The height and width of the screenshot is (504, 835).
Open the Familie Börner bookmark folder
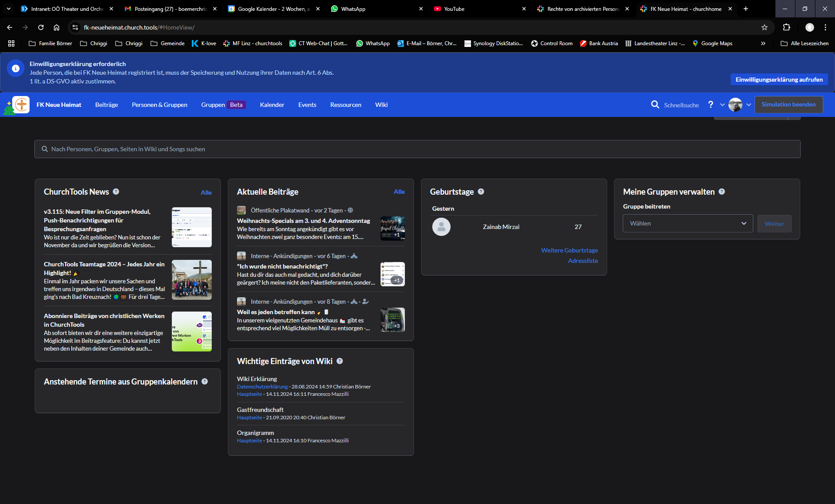coord(50,43)
